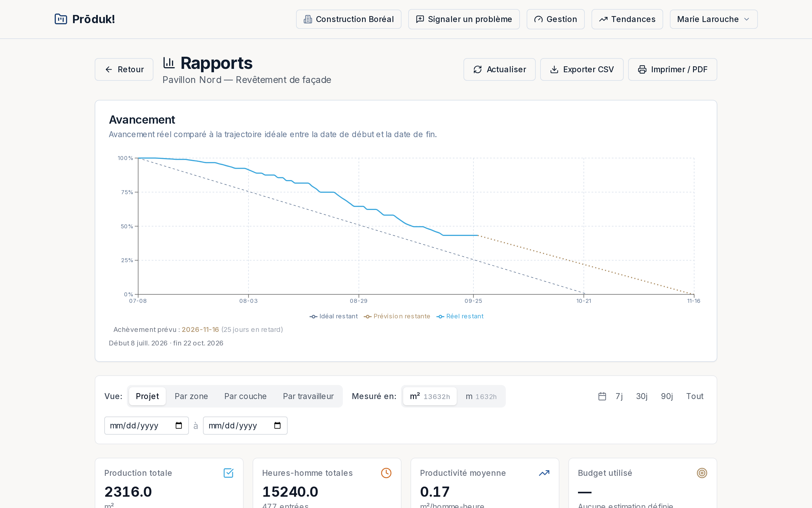Filter to the last 30j
The width and height of the screenshot is (812, 508).
(641, 396)
